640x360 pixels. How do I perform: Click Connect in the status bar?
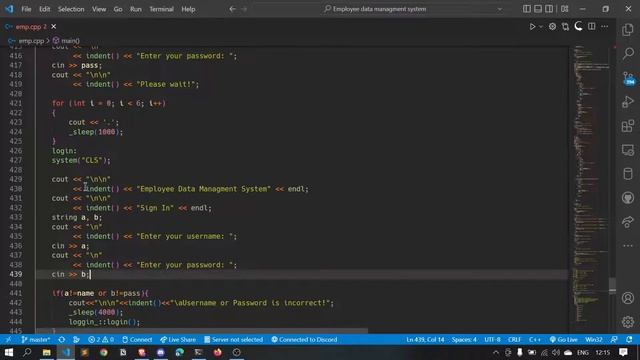pyautogui.click(x=137, y=340)
